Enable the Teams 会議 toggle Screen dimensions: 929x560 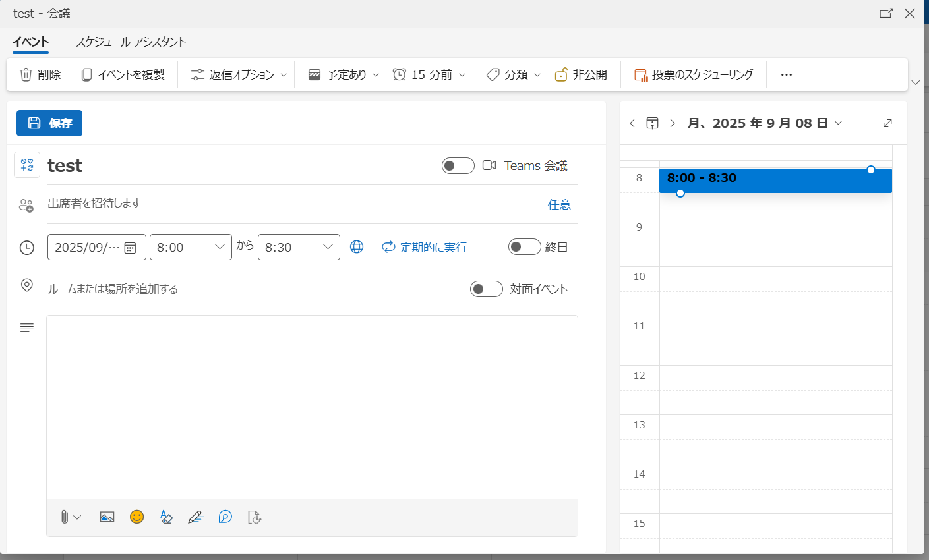[x=458, y=165]
